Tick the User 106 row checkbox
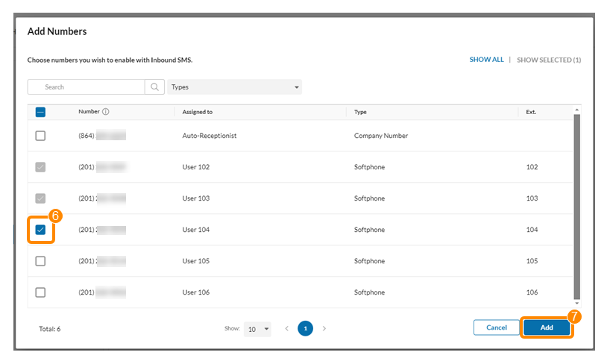The image size is (607, 364). 40,292
